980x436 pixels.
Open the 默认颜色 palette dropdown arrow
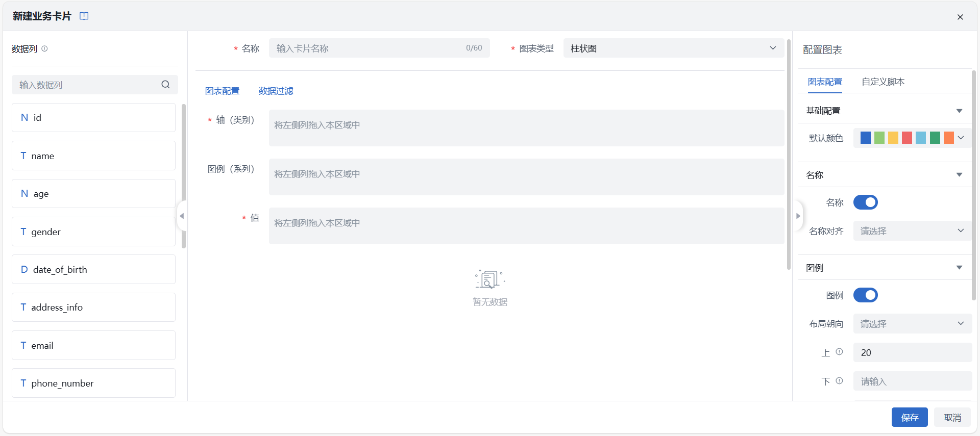tap(961, 138)
